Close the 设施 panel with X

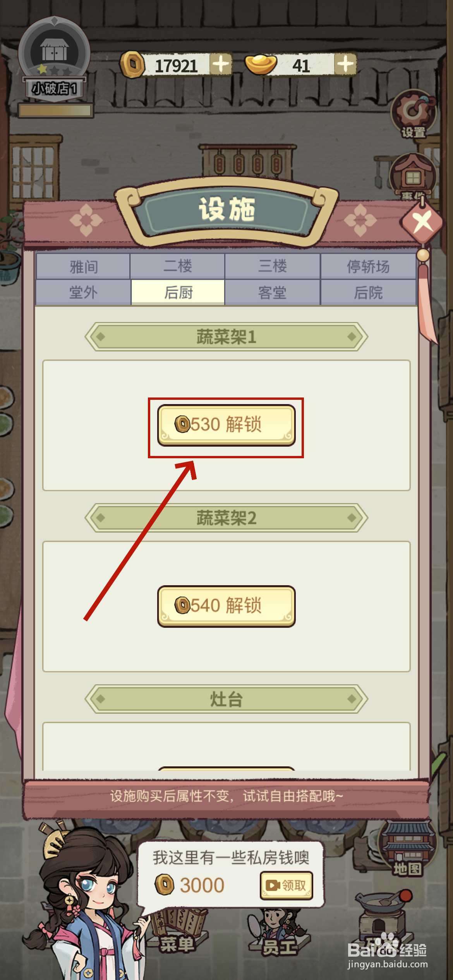point(422,222)
